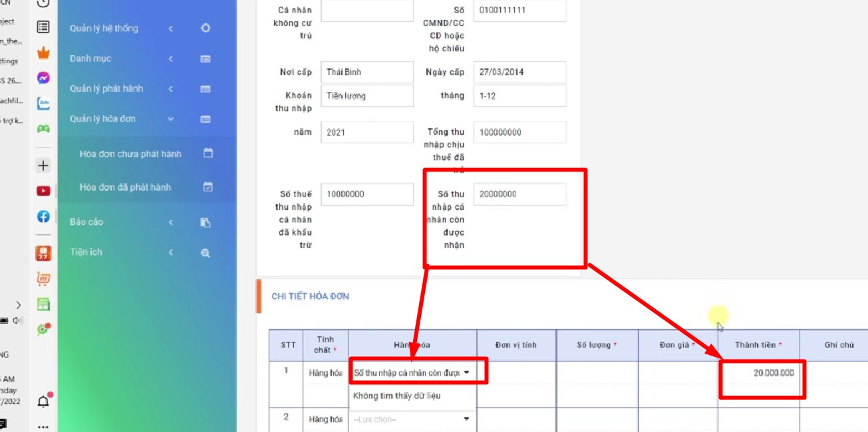Open the orange 7.7 shopping icon

(x=43, y=253)
